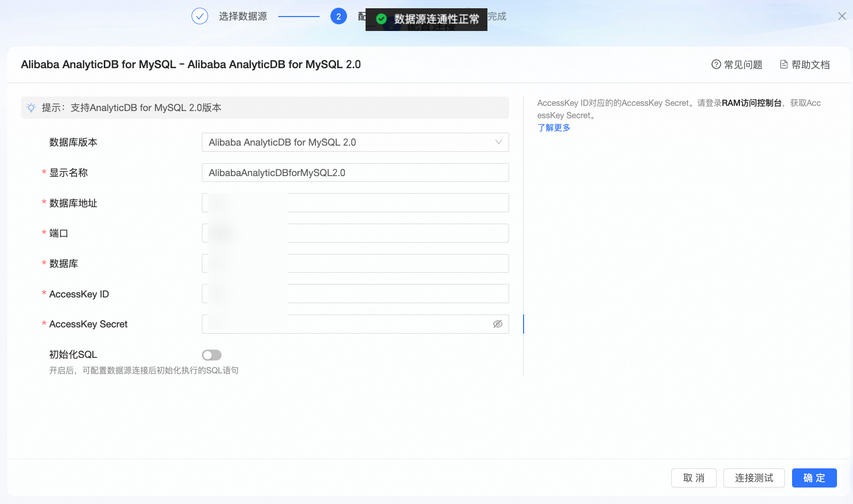Click the 常见问题 question mark icon
853x504 pixels.
716,65
